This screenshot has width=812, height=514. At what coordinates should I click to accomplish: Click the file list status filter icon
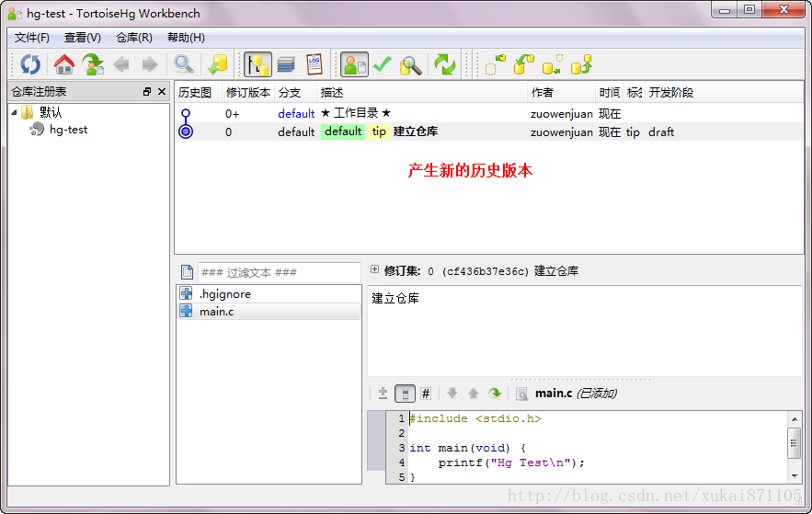coord(187,272)
